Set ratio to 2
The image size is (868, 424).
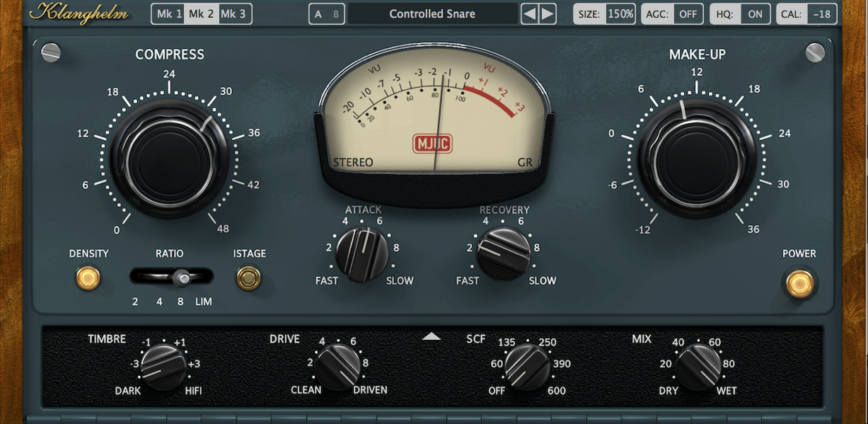pos(135,302)
